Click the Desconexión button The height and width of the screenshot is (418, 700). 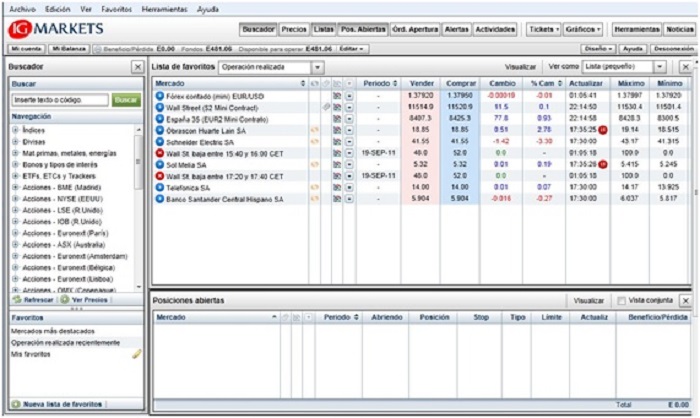click(x=674, y=49)
